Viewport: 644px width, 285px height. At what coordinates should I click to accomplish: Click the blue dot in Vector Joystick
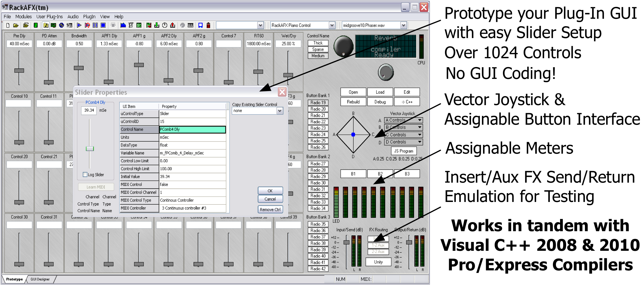point(353,135)
